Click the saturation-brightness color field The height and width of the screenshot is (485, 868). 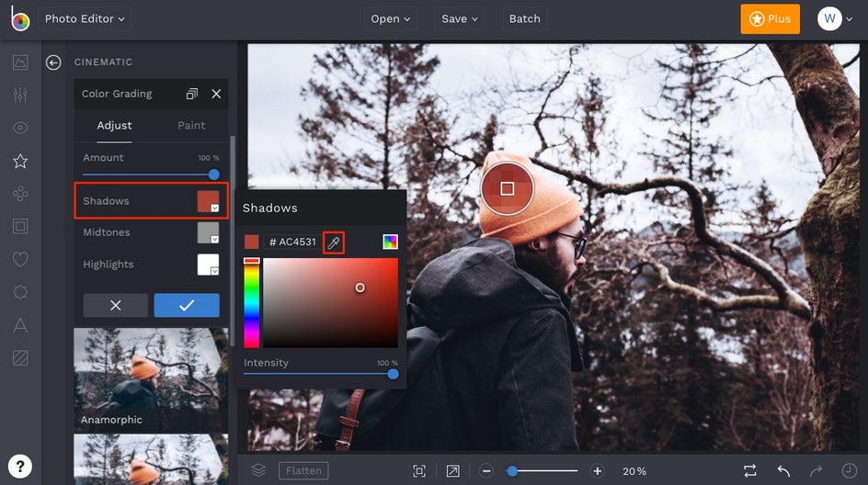pyautogui.click(x=330, y=303)
